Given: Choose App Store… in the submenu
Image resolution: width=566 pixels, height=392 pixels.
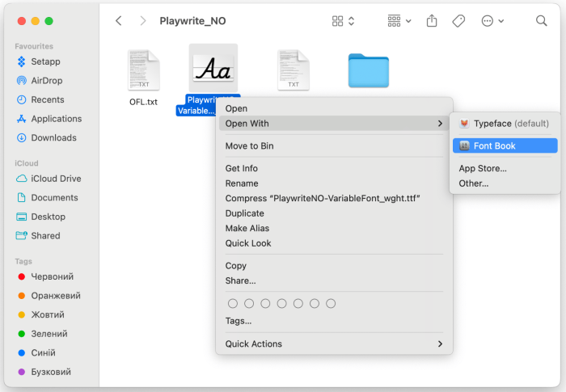Looking at the screenshot, I should coord(505,168).
